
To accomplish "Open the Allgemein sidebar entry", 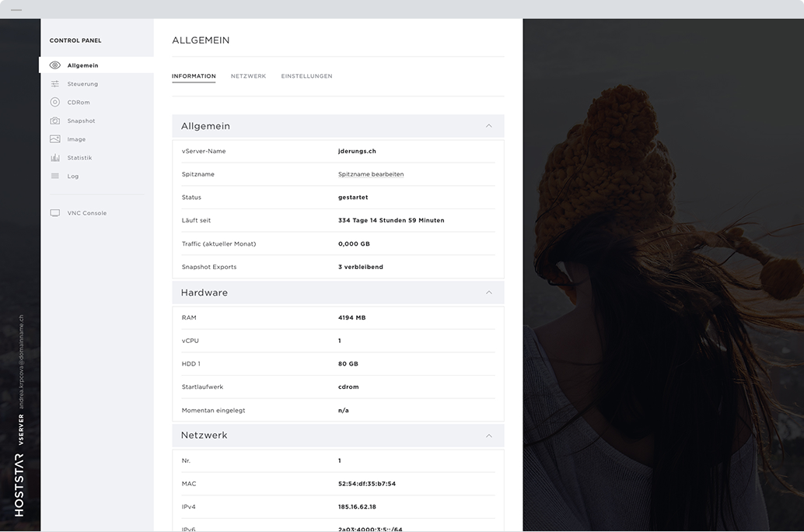I will point(96,65).
